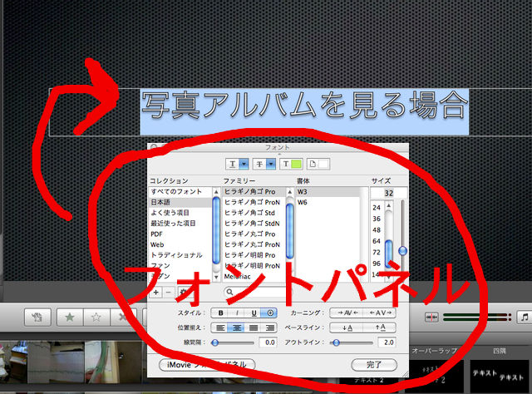Select the トラディショナル collection
Image resolution: width=532 pixels, height=394 pixels.
point(180,255)
